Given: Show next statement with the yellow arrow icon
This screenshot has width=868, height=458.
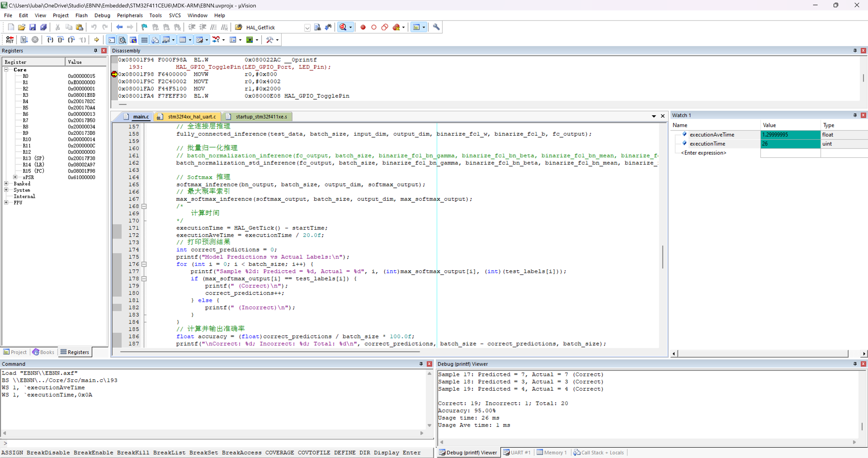Looking at the screenshot, I should tap(96, 40).
